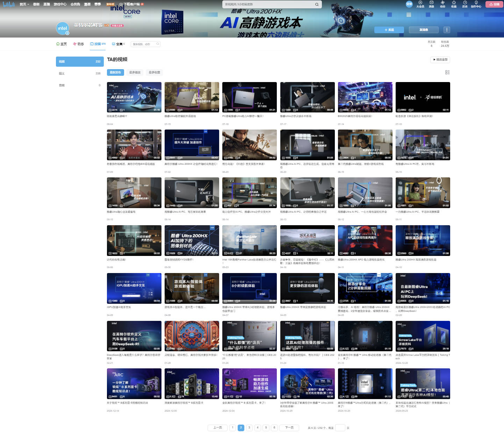
Task: Switch to list view layout icon
Action: 447,72
